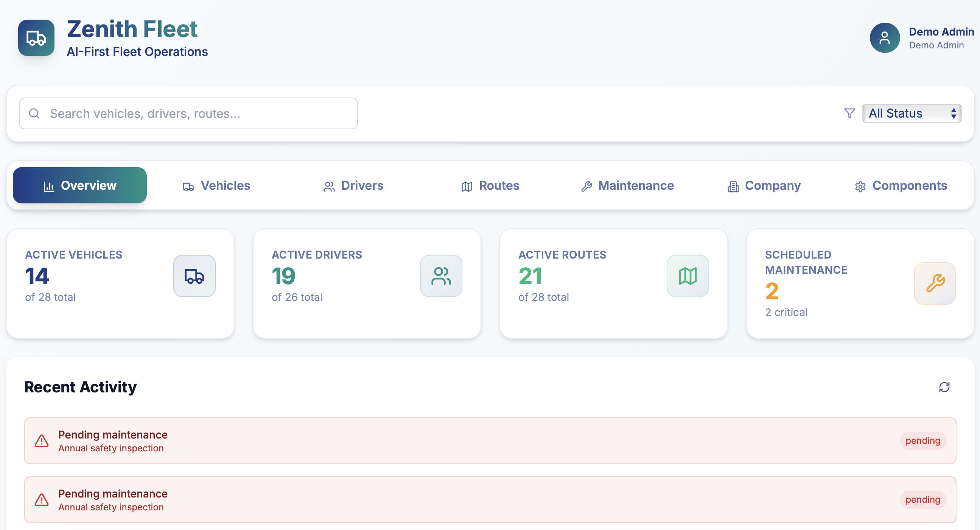
Task: Switch to the Maintenance tab
Action: click(627, 186)
